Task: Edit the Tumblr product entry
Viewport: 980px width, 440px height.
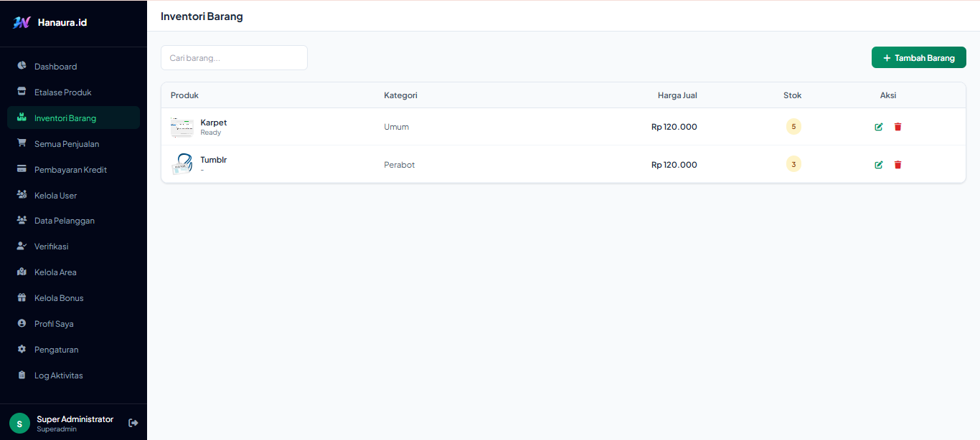Action: (x=879, y=165)
